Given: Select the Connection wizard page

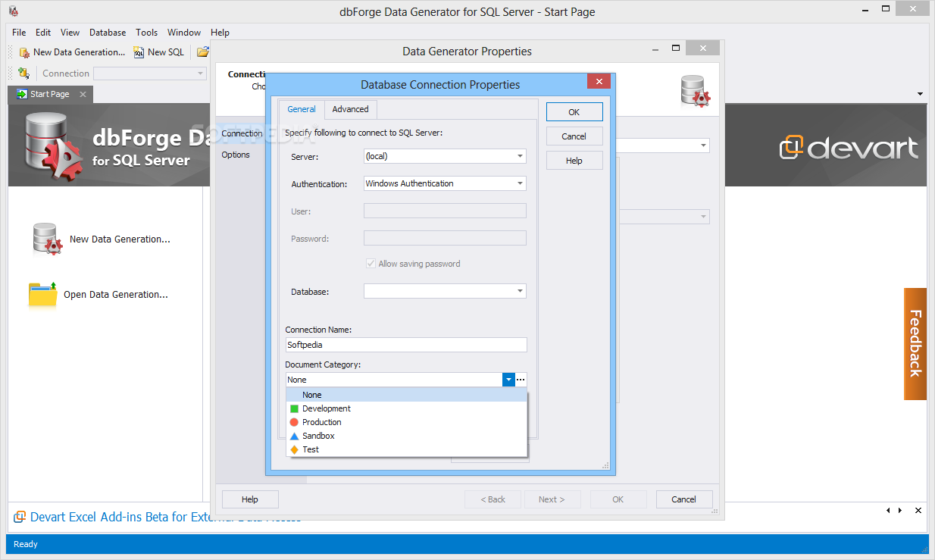Looking at the screenshot, I should 242,133.
